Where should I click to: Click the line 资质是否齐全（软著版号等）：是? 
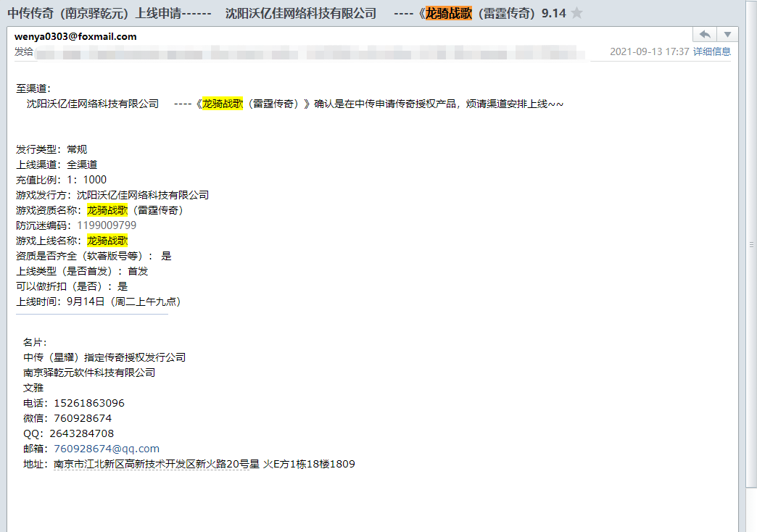coord(94,256)
